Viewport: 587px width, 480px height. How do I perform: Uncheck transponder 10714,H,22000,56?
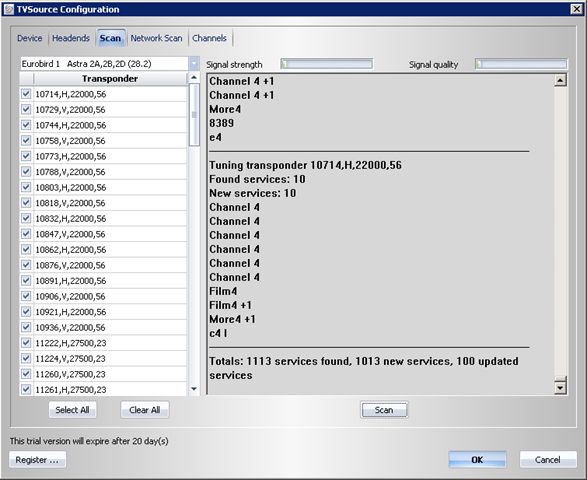click(26, 94)
